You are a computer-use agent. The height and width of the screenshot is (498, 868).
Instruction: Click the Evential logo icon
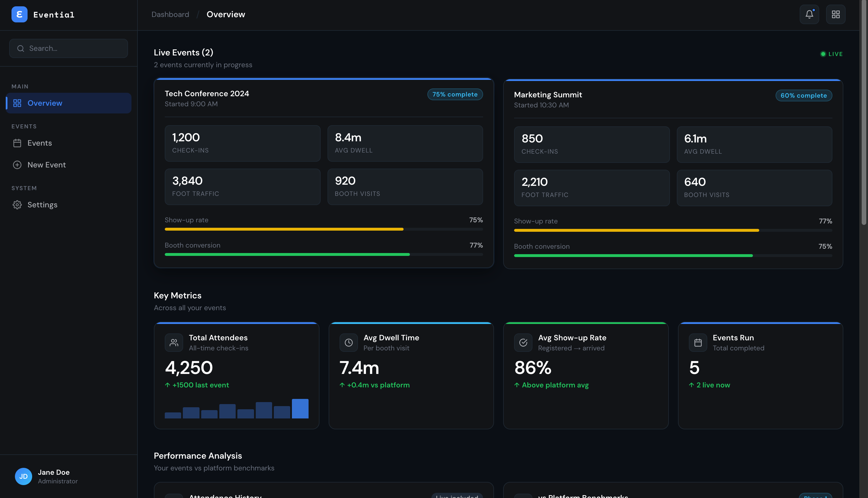20,14
